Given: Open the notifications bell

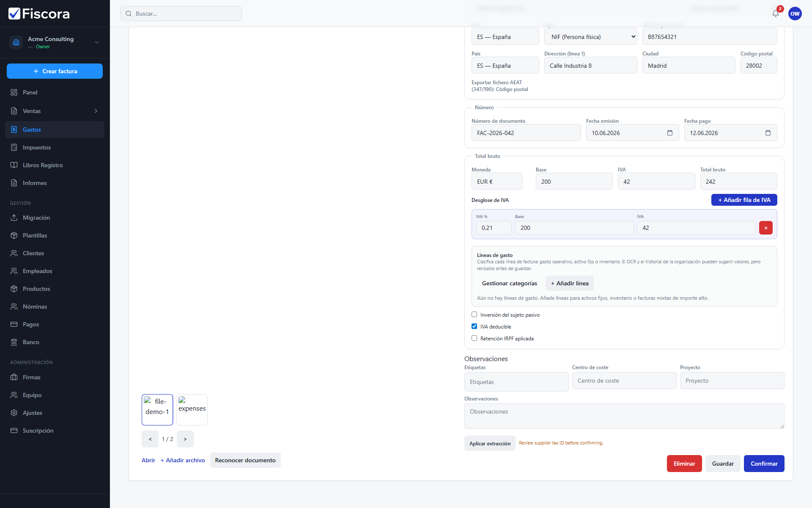Looking at the screenshot, I should (776, 14).
